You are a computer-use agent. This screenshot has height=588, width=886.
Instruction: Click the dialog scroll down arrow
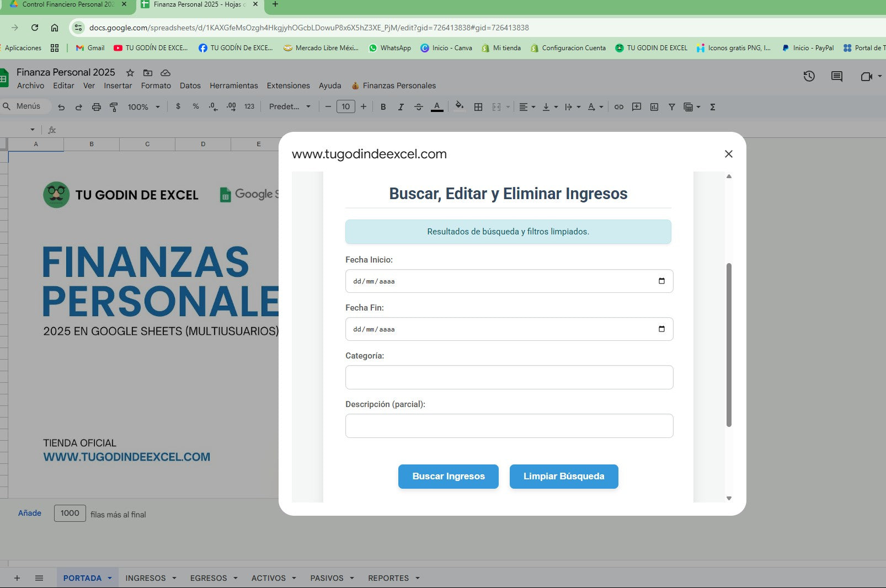tap(729, 498)
